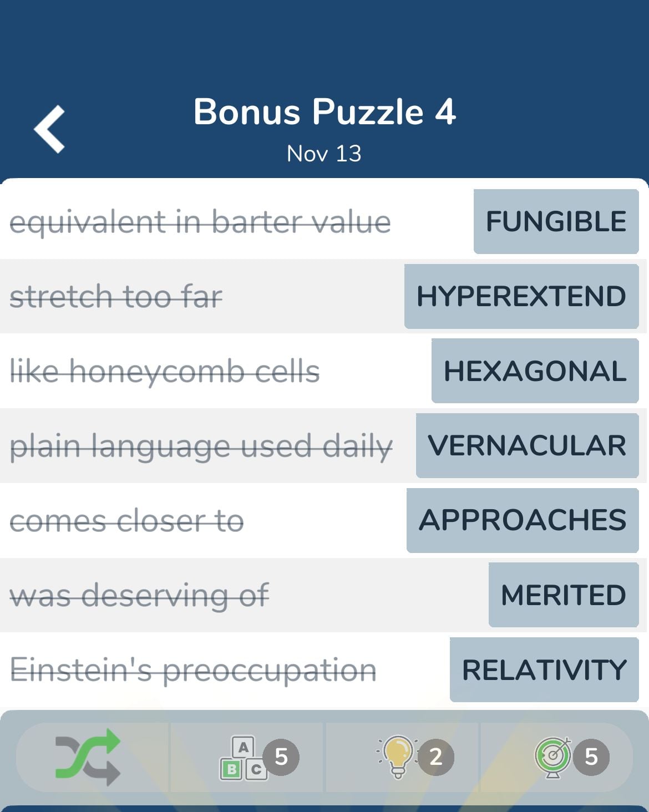Image resolution: width=649 pixels, height=812 pixels.
Task: Tap the light bulb hint icon
Action: click(x=398, y=757)
